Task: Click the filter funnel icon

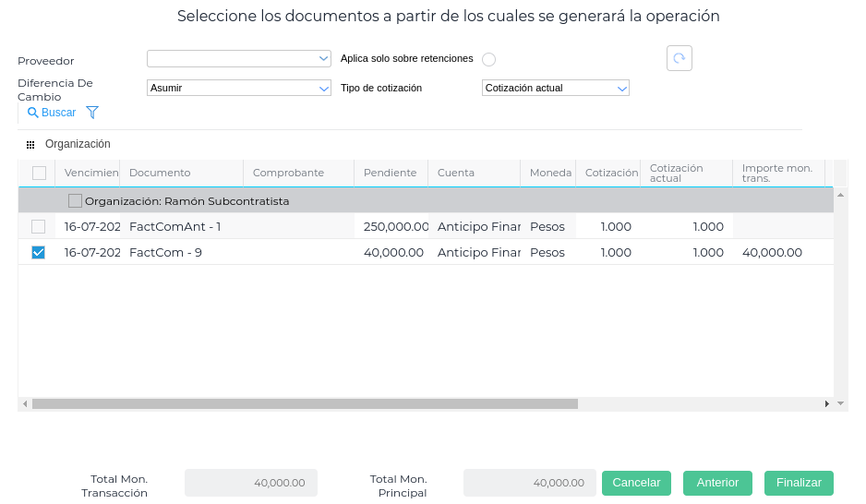Action: (92, 113)
